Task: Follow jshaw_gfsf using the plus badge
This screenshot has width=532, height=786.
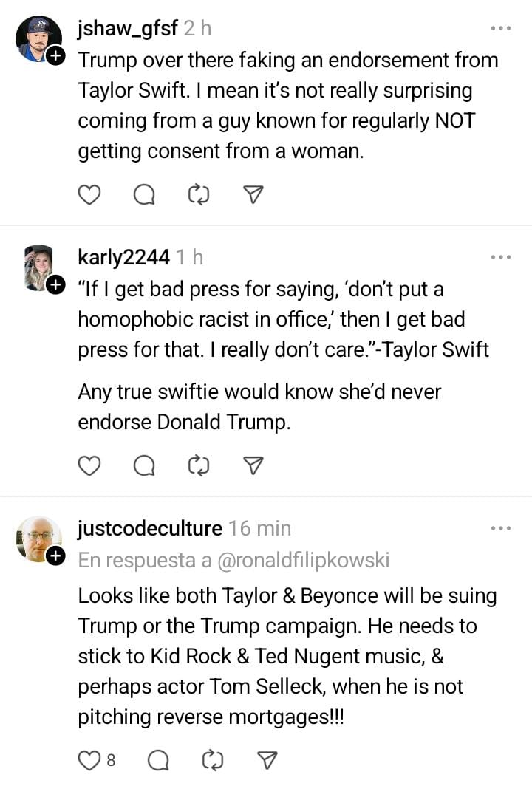Action: tap(56, 56)
